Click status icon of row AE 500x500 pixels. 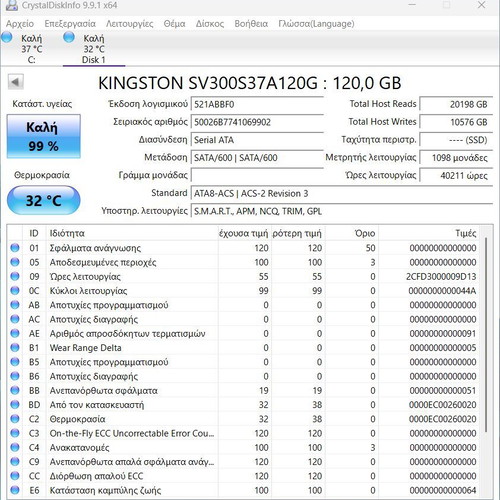pos(15,333)
